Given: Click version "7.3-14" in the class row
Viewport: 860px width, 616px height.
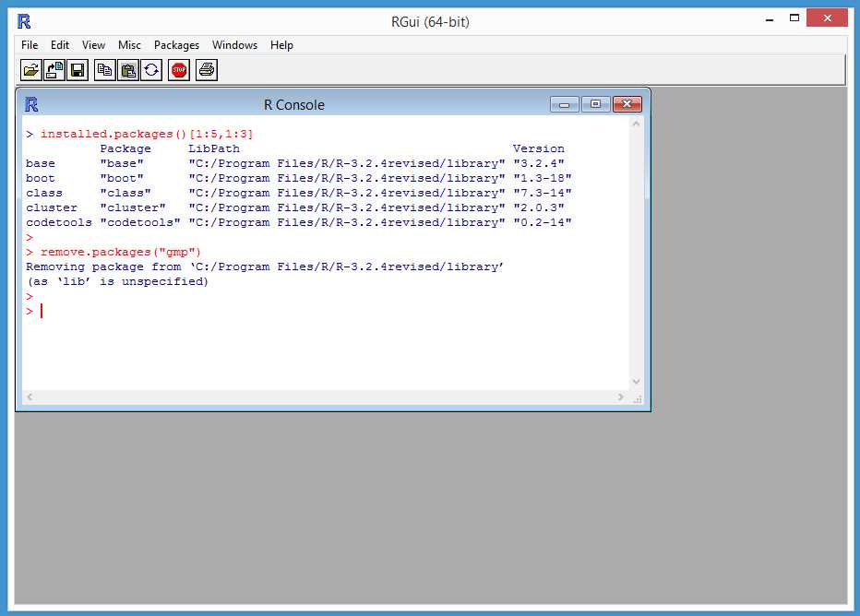Looking at the screenshot, I should pos(543,193).
